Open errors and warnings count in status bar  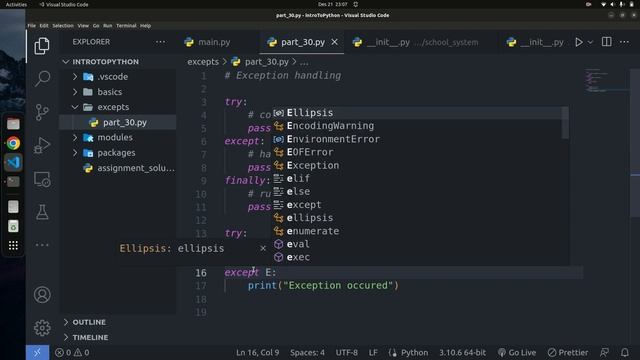(x=72, y=352)
